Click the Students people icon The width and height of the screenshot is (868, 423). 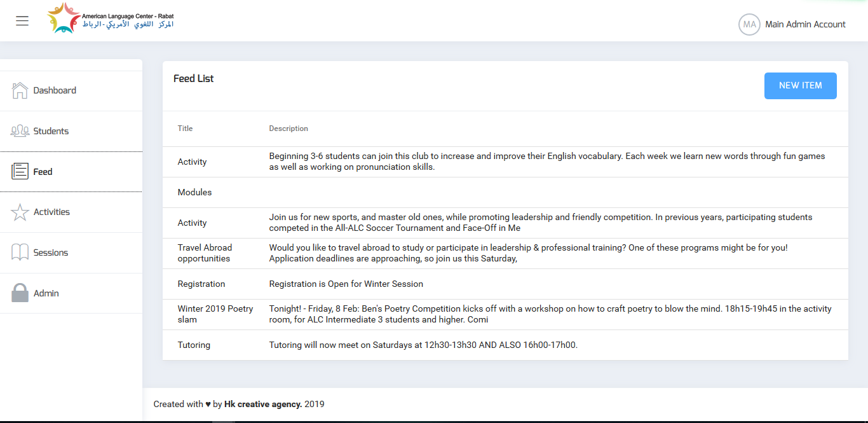[x=20, y=131]
